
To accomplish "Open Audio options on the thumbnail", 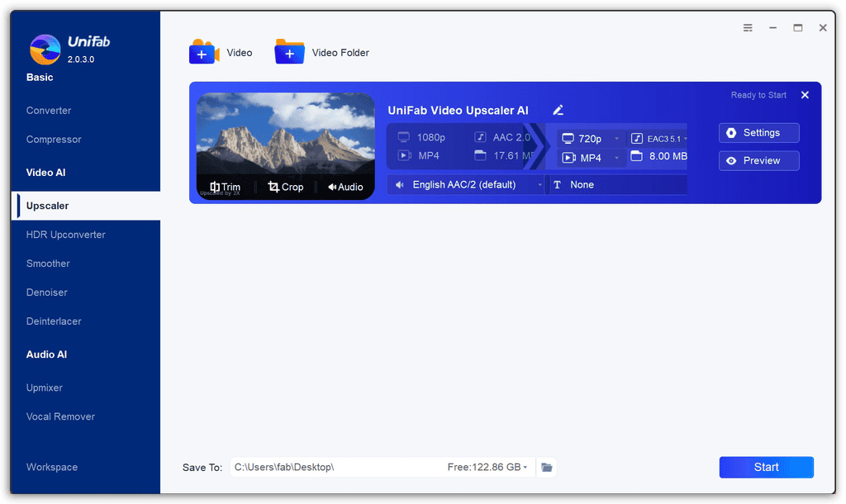I will [345, 187].
